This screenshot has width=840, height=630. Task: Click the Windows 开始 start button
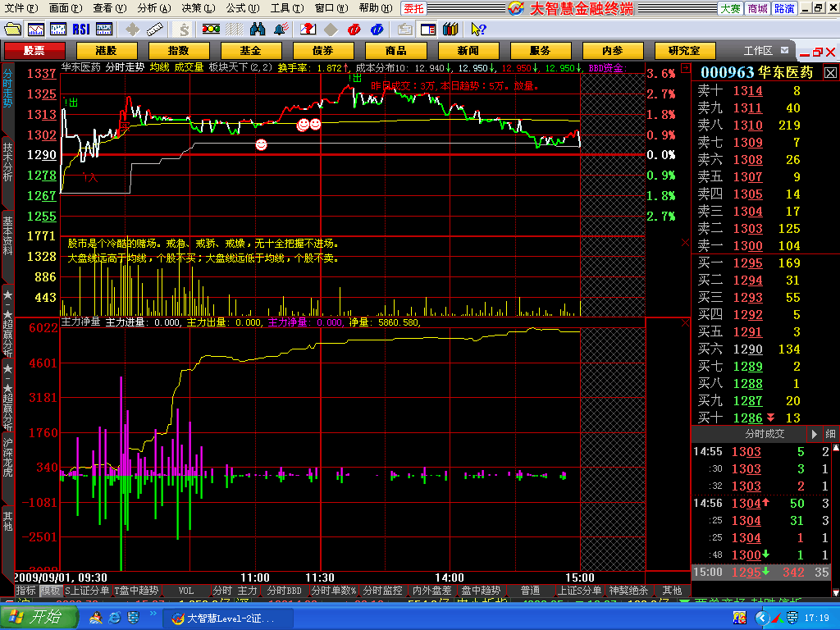(x=38, y=617)
